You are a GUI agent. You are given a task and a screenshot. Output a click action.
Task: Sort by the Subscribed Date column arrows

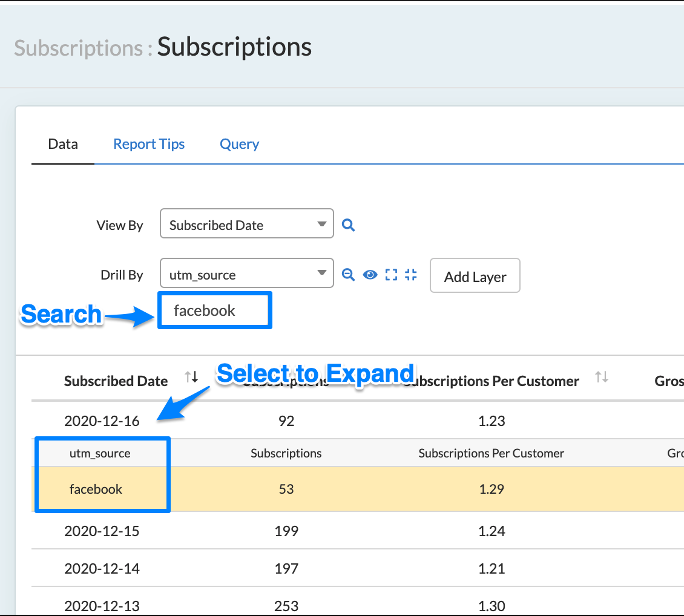pyautogui.click(x=191, y=378)
